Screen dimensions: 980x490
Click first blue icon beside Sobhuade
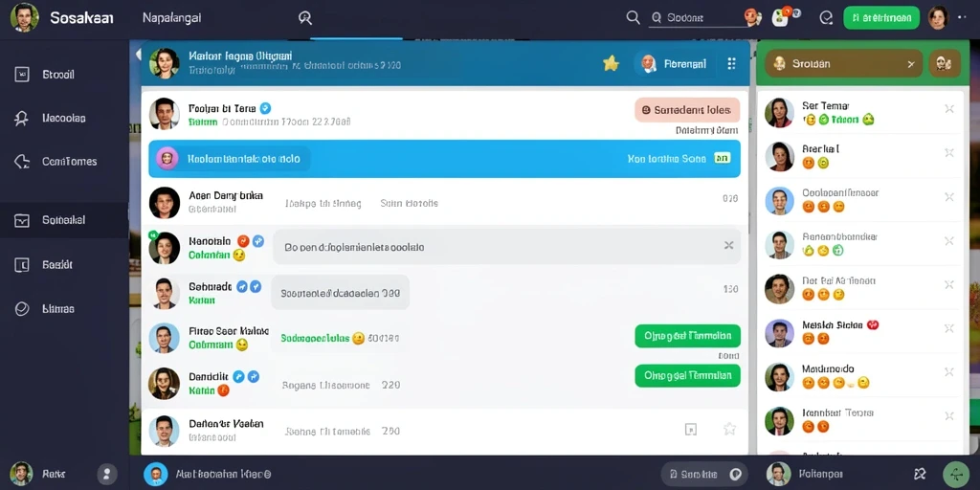242,287
